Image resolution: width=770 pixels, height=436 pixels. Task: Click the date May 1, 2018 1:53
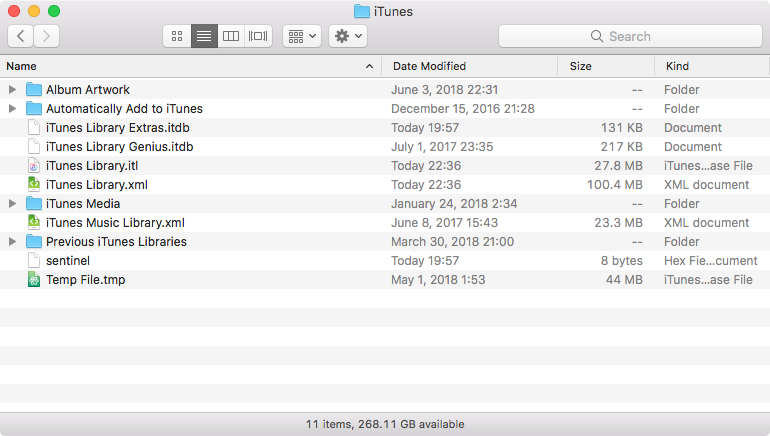coord(438,280)
